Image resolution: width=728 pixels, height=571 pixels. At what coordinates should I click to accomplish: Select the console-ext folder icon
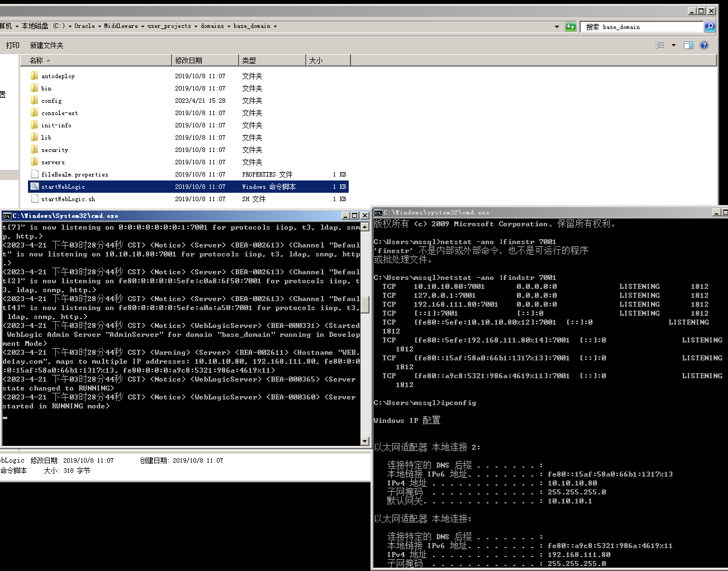pyautogui.click(x=35, y=112)
